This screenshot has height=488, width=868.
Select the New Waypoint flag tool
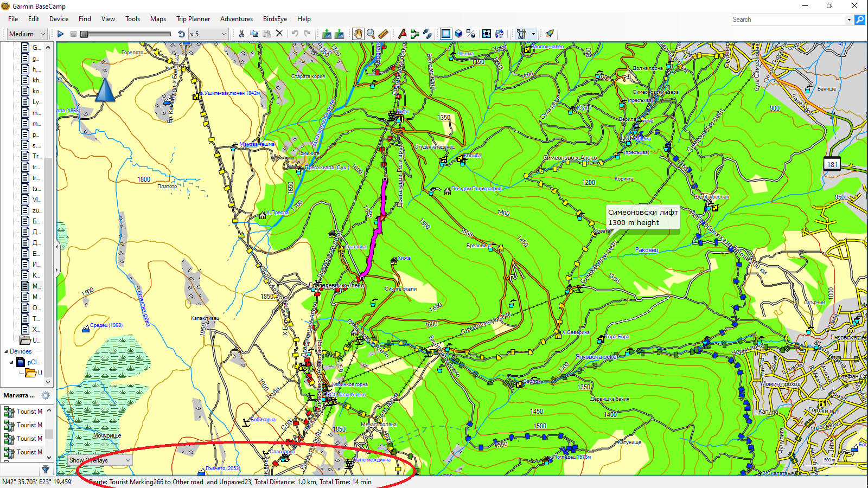click(x=402, y=34)
